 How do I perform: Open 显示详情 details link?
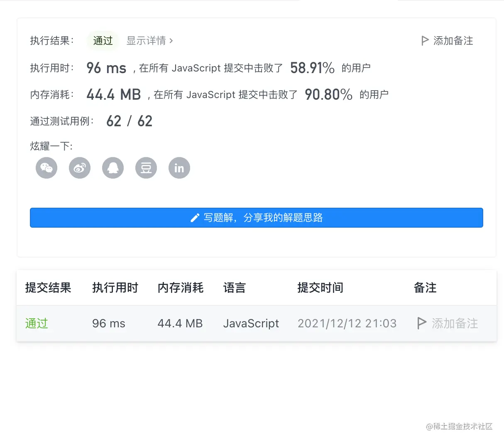pos(149,41)
